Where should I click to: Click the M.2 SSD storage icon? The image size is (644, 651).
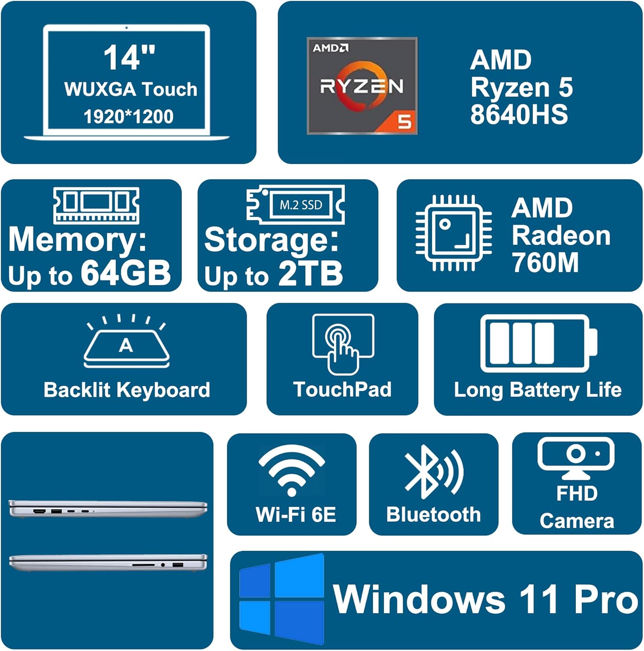pyautogui.click(x=296, y=204)
